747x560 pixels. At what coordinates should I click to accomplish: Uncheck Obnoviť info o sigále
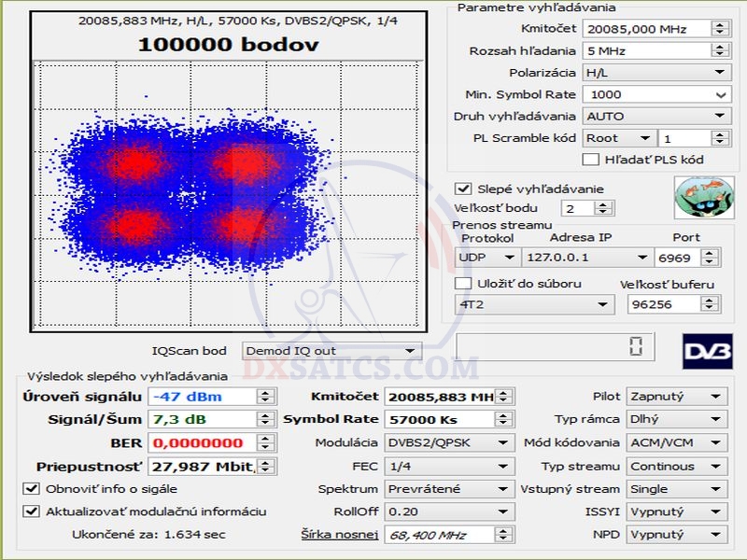(x=31, y=488)
